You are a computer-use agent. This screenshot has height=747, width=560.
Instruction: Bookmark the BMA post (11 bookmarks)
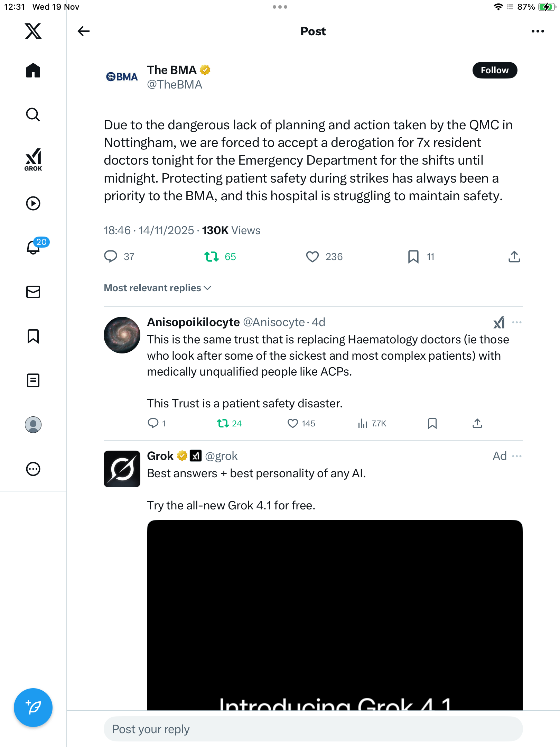point(413,257)
